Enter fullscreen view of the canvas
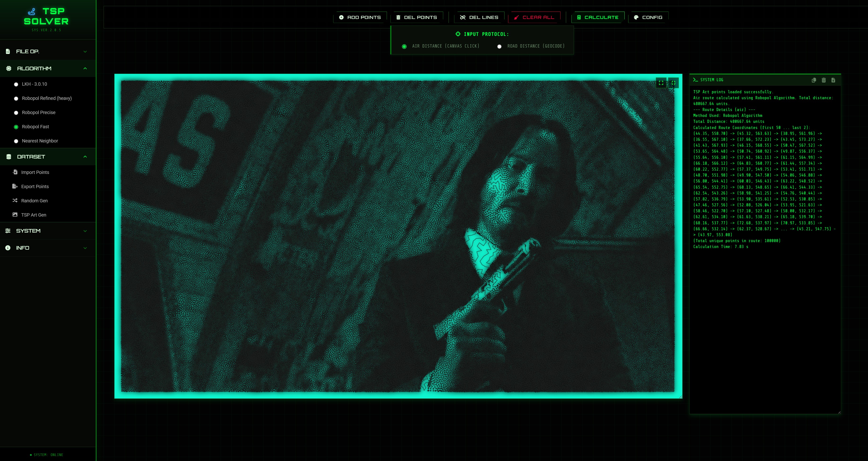The height and width of the screenshot is (461, 868). coord(661,83)
